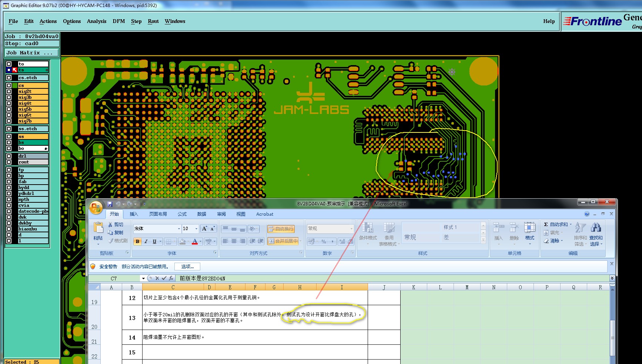The image size is (642, 364).
Task: Toggle 自动换行 wrap text
Action: click(281, 229)
